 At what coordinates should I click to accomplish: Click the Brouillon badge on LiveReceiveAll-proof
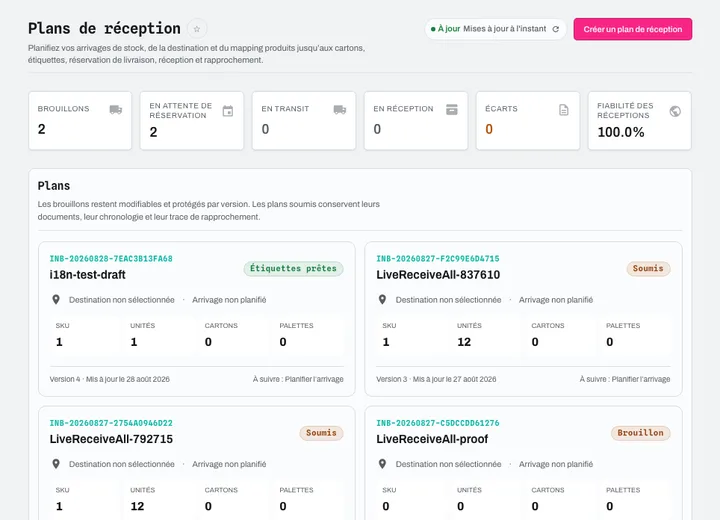641,433
